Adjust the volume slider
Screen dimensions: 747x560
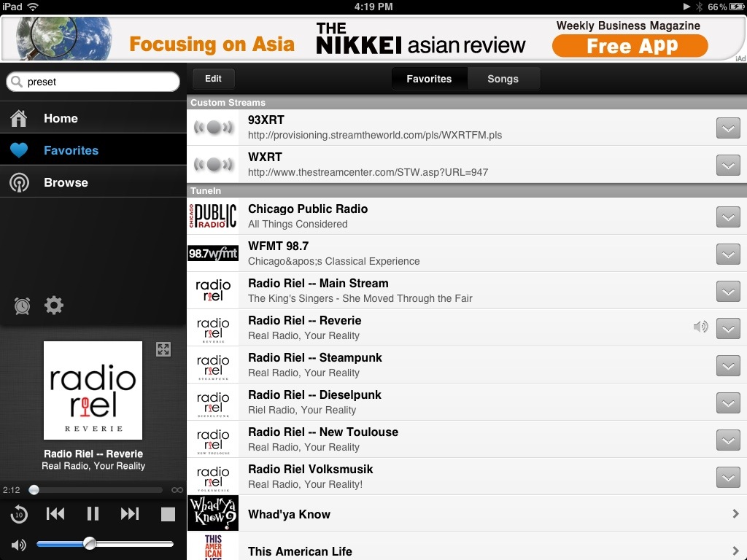click(89, 545)
